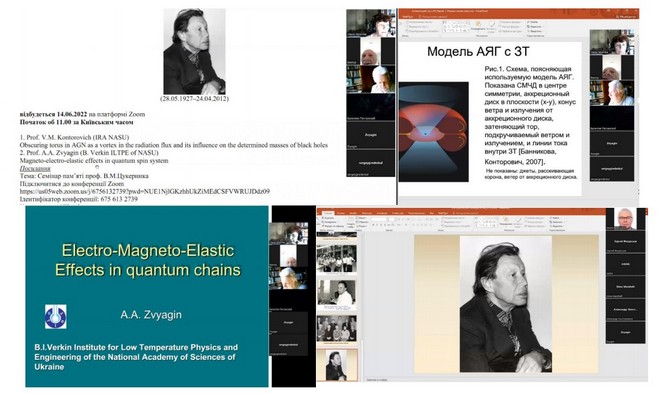Select the sergeygredeskul tile beside the announcement
The width and height of the screenshot is (660, 394).
(x=370, y=163)
